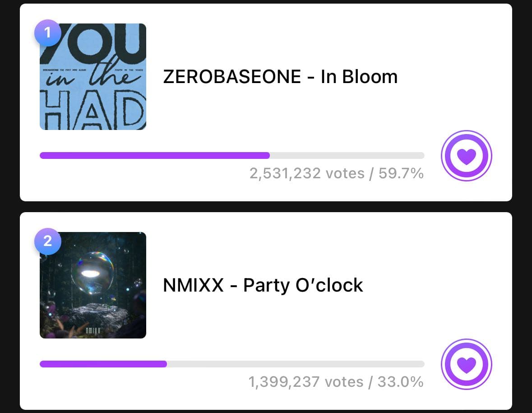Click the NMIXX logo on the album cover
Screen dimensions: 532x413
(x=93, y=331)
